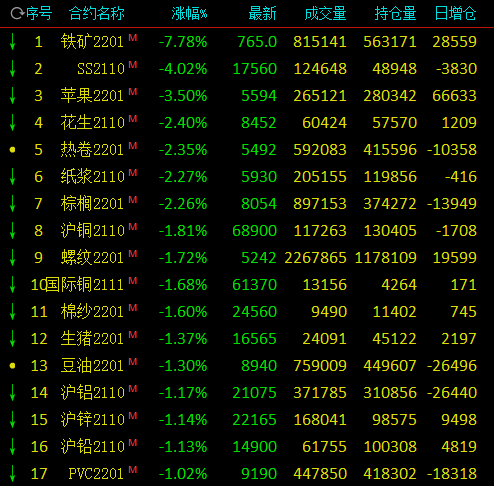
Task: Click the down arrow beside 螺纹2201 row
Action: tap(12, 258)
